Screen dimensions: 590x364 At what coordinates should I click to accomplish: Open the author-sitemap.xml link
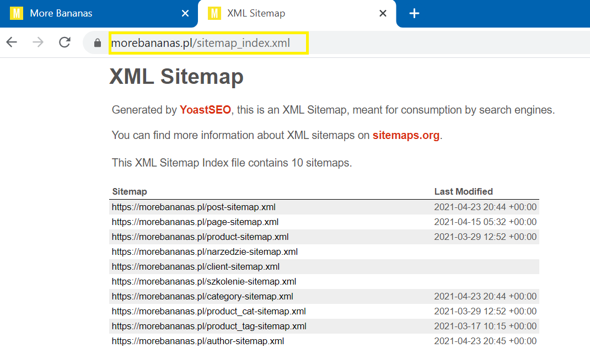tap(197, 341)
